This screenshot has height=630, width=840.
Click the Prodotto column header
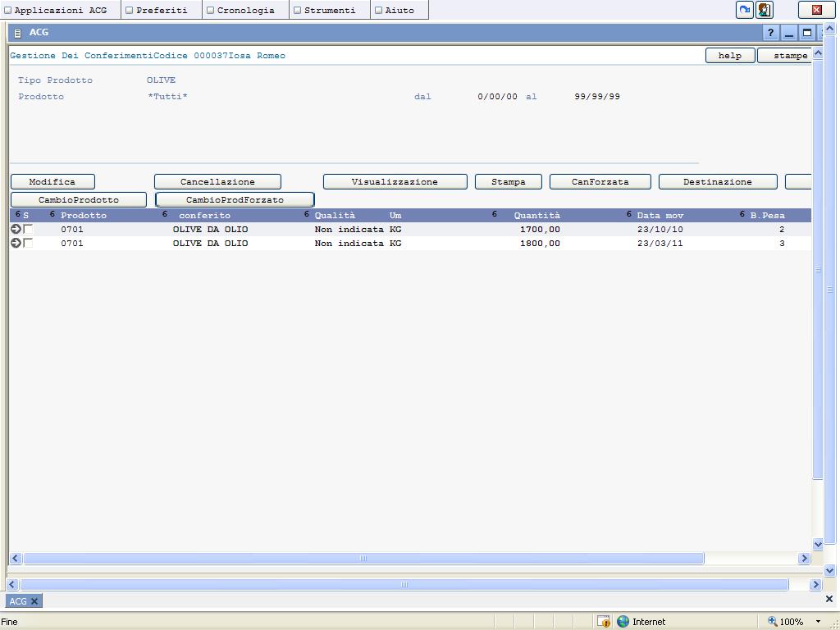pos(84,216)
